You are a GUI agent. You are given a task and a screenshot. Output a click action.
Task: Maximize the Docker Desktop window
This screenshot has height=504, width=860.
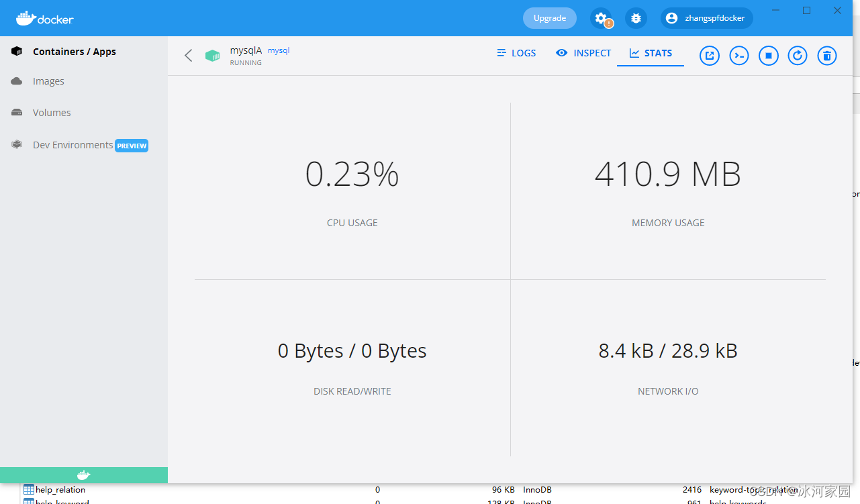pyautogui.click(x=807, y=10)
